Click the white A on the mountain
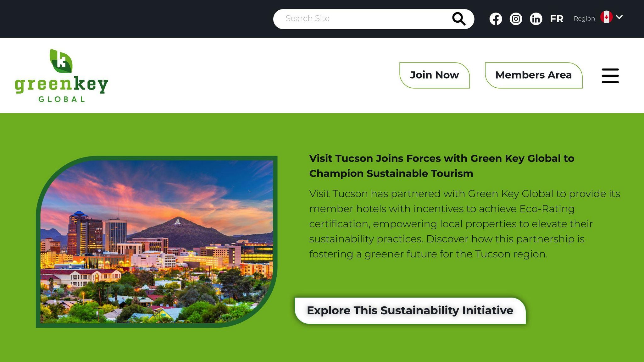The image size is (644, 362). [x=178, y=222]
